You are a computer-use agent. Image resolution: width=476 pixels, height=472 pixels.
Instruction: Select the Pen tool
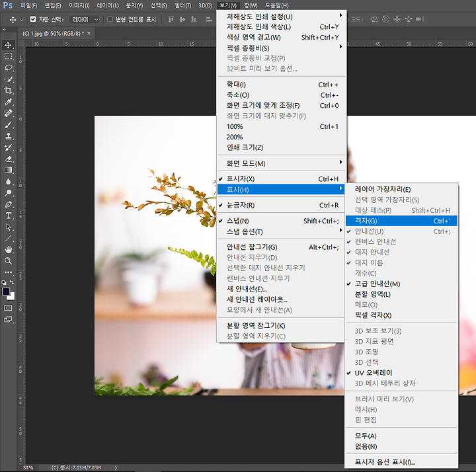tap(8, 204)
